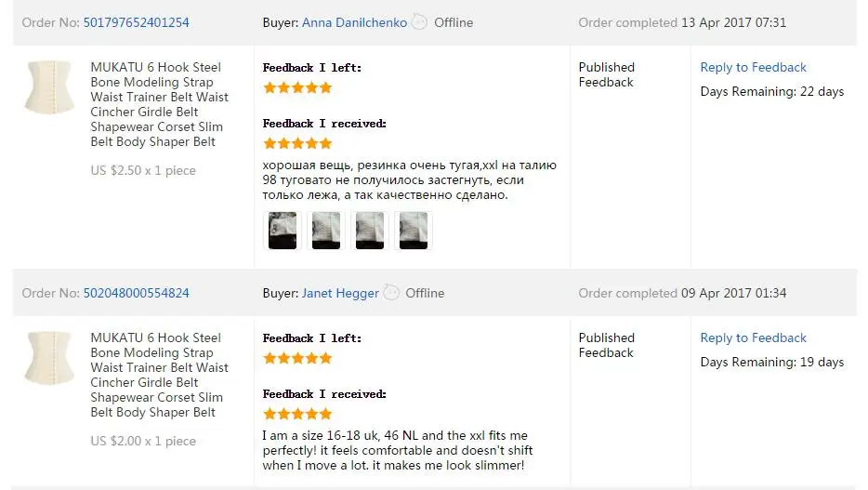Open order number 502048000554824
Viewport: 868px width, 490px height.
137,293
